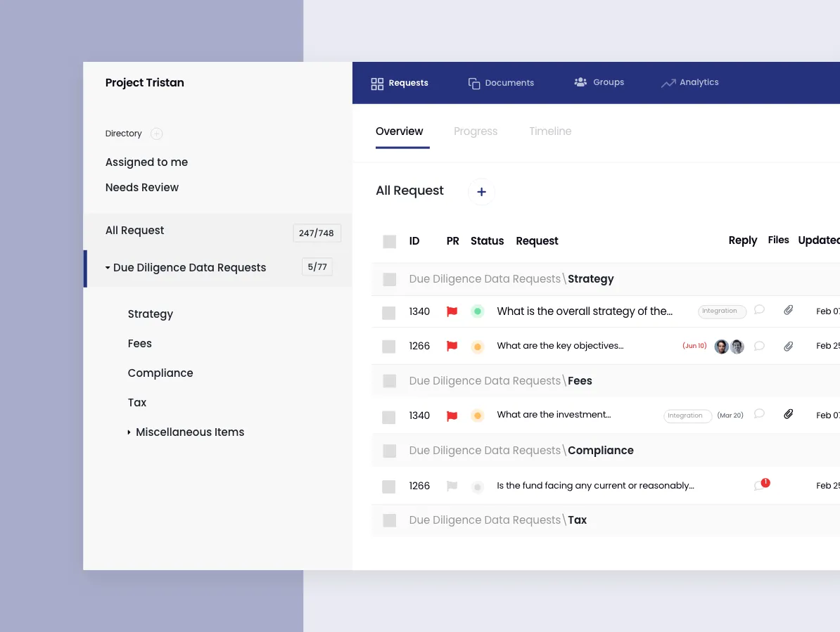840x632 pixels.
Task: Open Needs Review list
Action: [142, 187]
